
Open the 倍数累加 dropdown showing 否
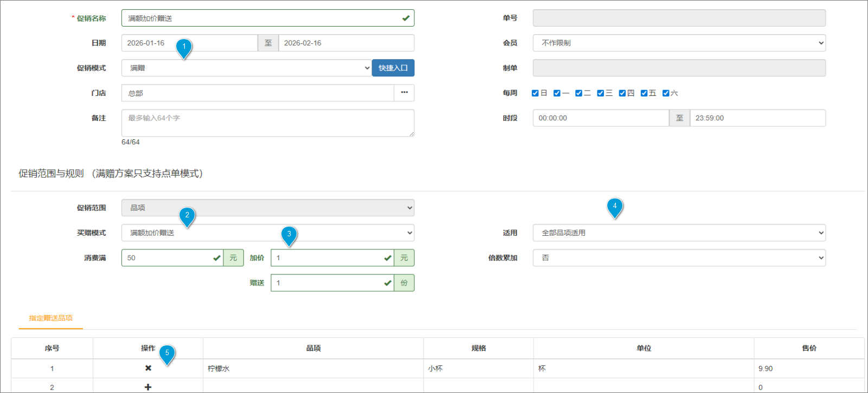679,258
